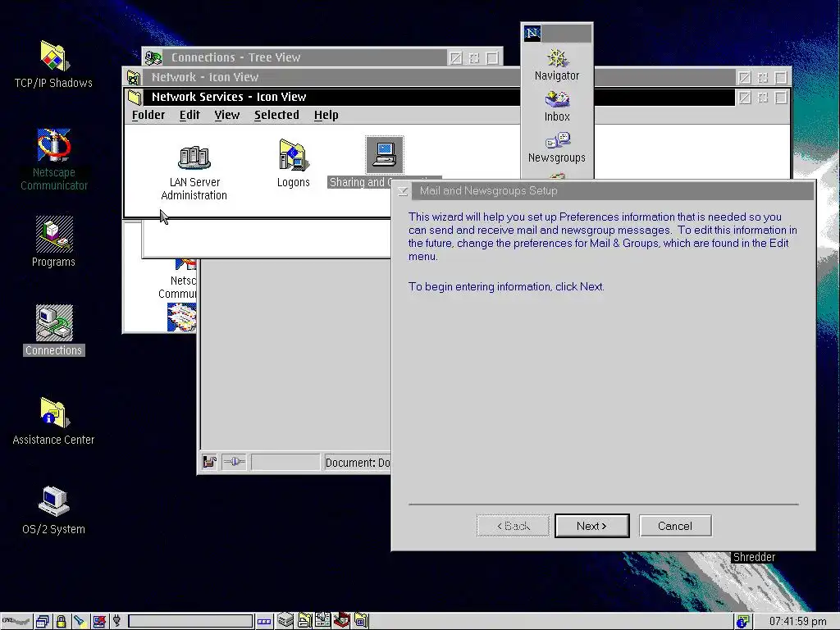The image size is (840, 630).
Task: Click the Mail and Newsgroups Setup title bar
Action: coord(612,191)
